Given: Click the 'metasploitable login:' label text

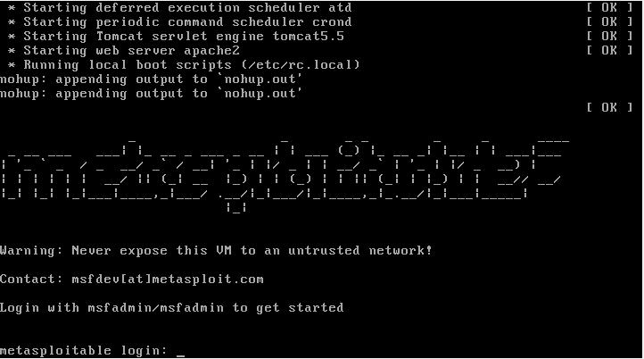Looking at the screenshot, I should (x=84, y=351).
